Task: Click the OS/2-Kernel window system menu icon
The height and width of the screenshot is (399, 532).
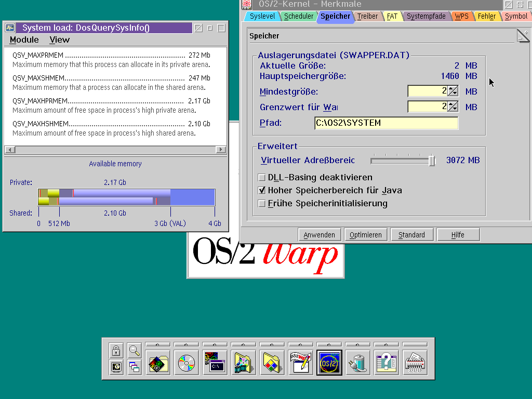Action: tap(247, 4)
